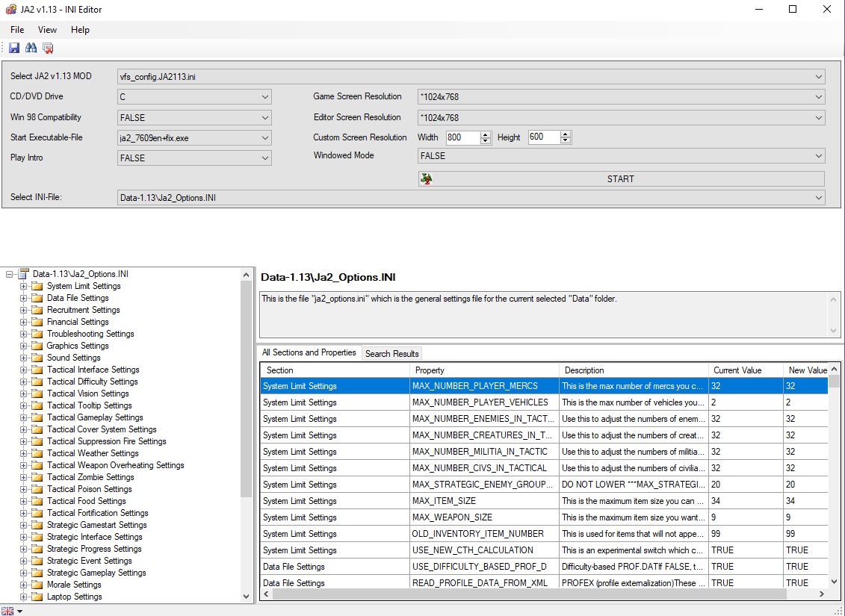The image size is (845, 616).
Task: Open the View menu
Action: pos(47,30)
